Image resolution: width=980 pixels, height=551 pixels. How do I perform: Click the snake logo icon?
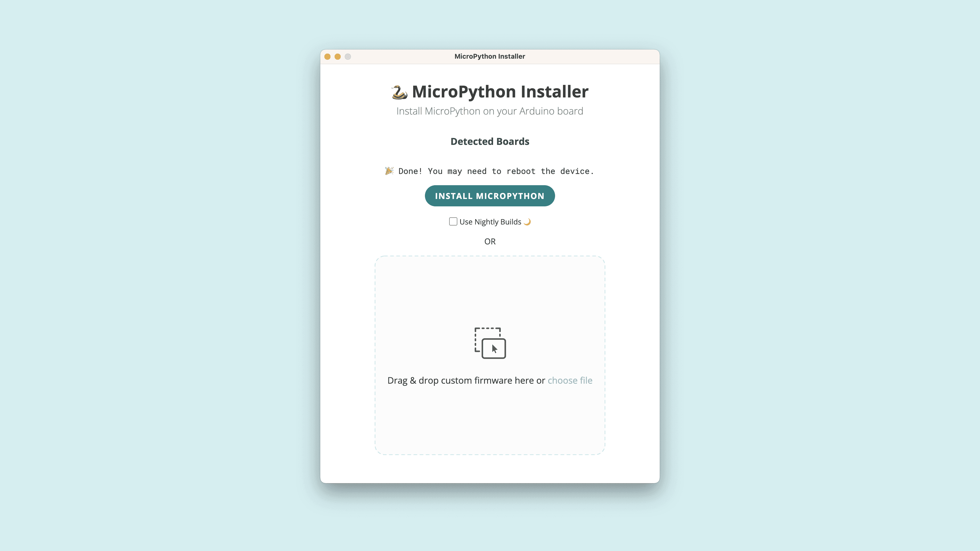point(399,92)
